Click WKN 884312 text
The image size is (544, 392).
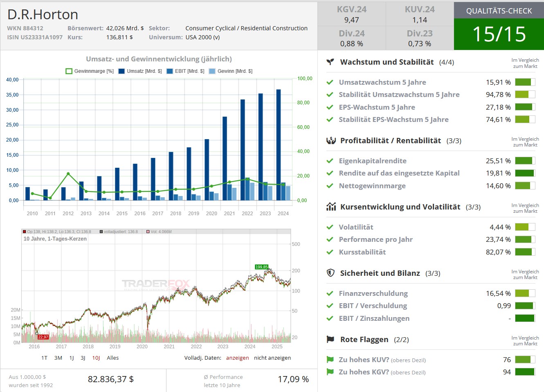(25, 28)
